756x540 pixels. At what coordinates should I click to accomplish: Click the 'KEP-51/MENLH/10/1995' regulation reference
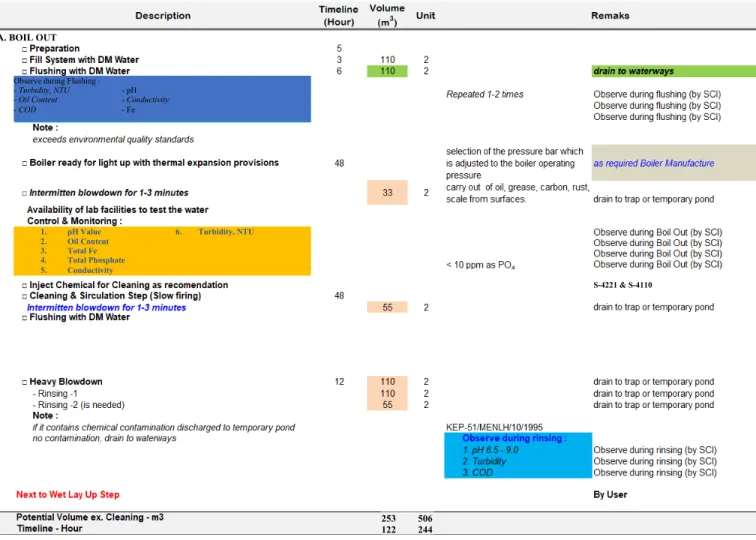coord(494,427)
